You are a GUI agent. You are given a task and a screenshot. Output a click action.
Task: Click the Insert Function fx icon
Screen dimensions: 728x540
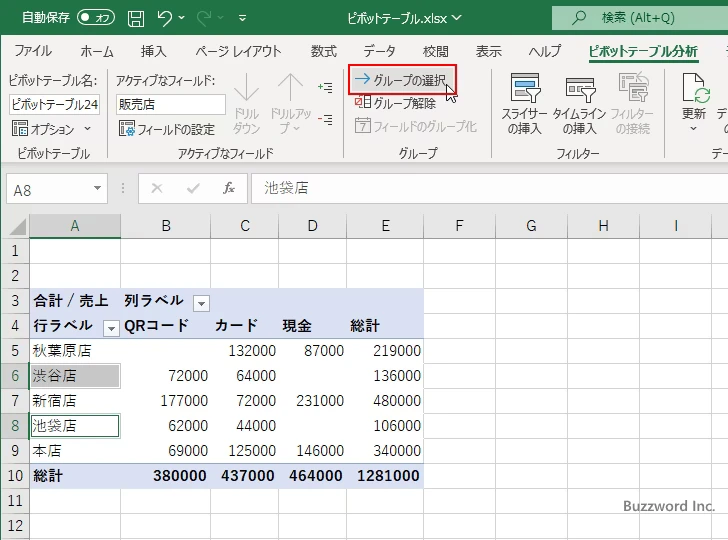(x=228, y=188)
